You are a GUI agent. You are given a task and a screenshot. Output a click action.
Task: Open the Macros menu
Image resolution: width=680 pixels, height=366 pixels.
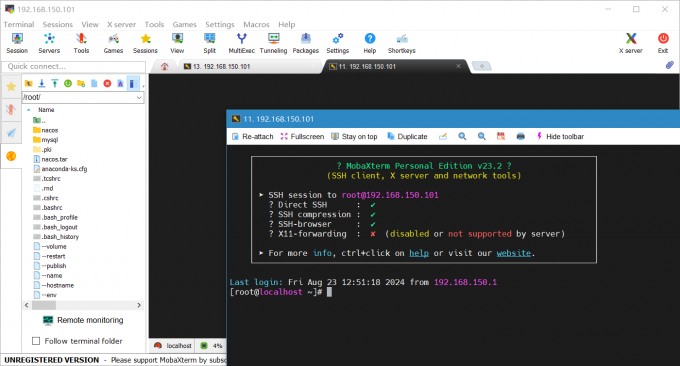[x=256, y=24]
